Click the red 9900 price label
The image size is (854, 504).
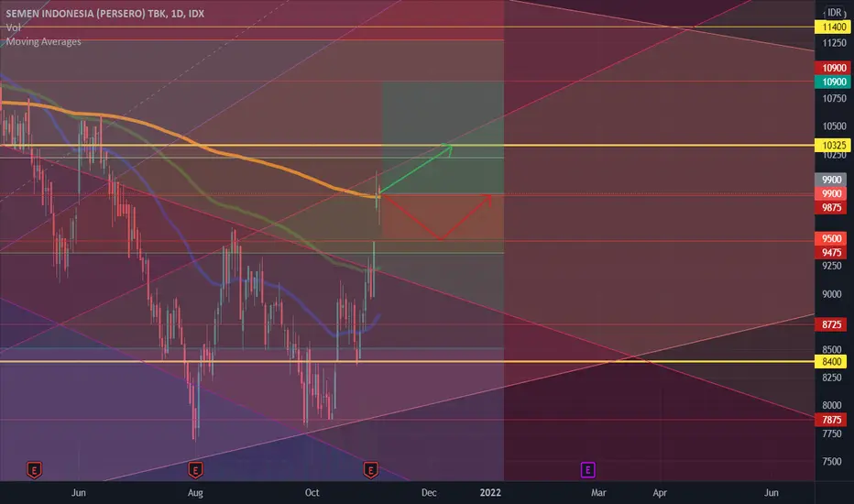(831, 193)
